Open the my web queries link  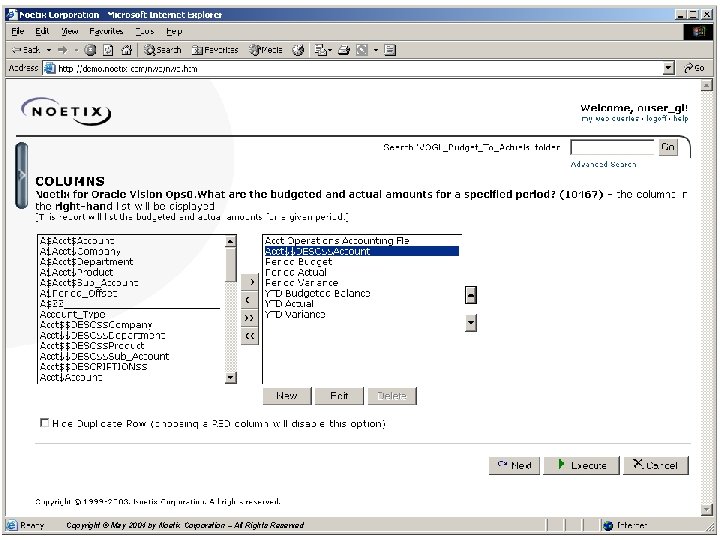point(610,118)
